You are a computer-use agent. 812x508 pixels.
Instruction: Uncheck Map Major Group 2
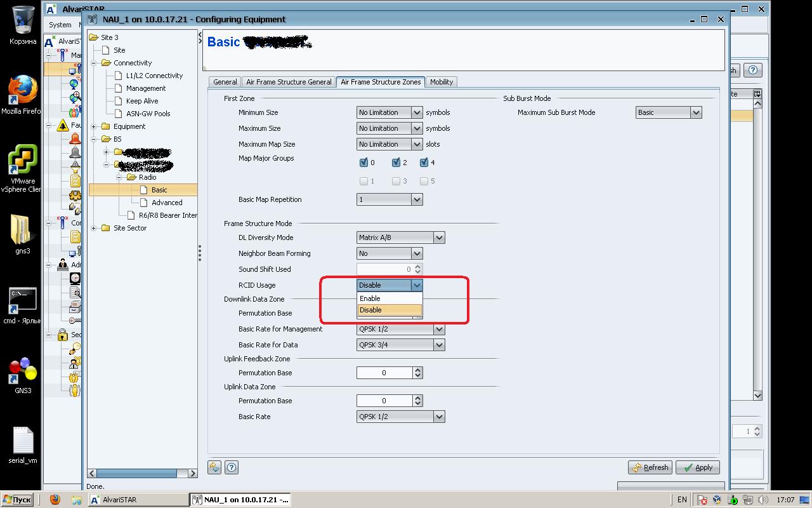(x=396, y=163)
